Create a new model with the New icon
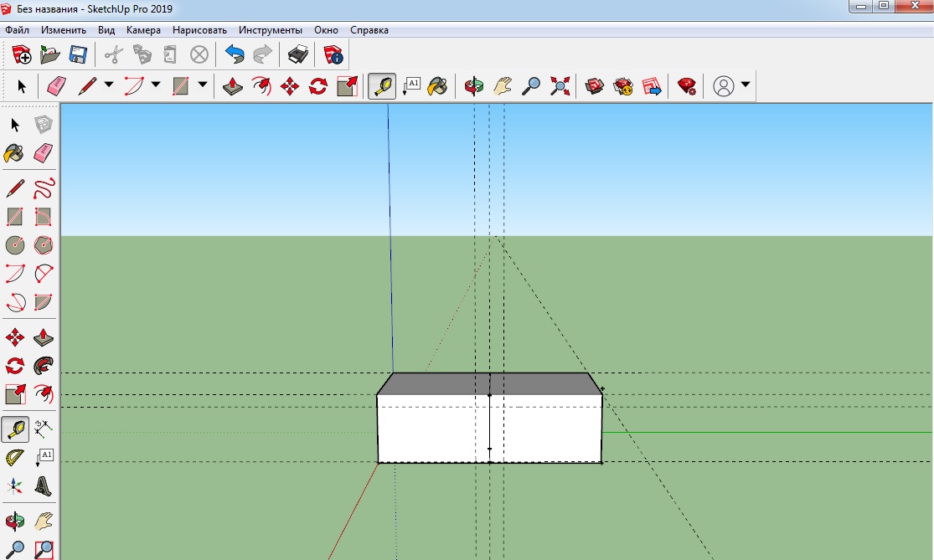This screenshot has height=560, width=934. pyautogui.click(x=22, y=54)
